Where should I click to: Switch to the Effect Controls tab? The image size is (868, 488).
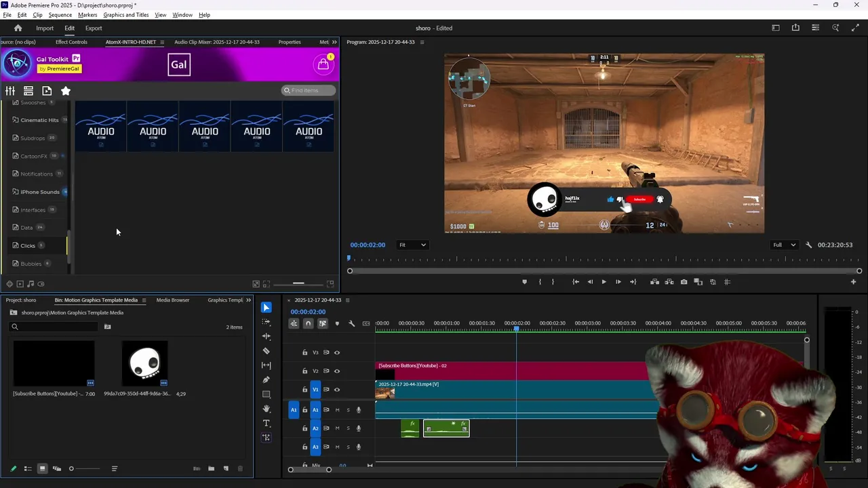(x=71, y=42)
